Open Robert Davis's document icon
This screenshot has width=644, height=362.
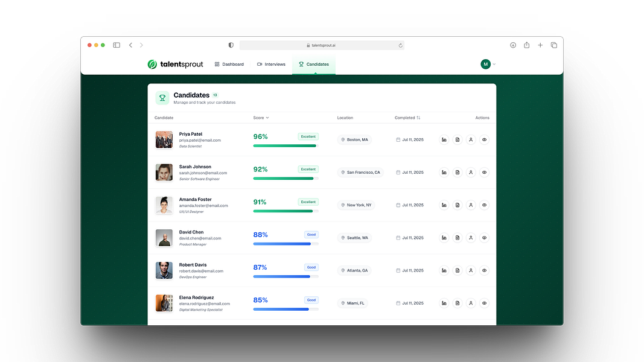point(457,270)
